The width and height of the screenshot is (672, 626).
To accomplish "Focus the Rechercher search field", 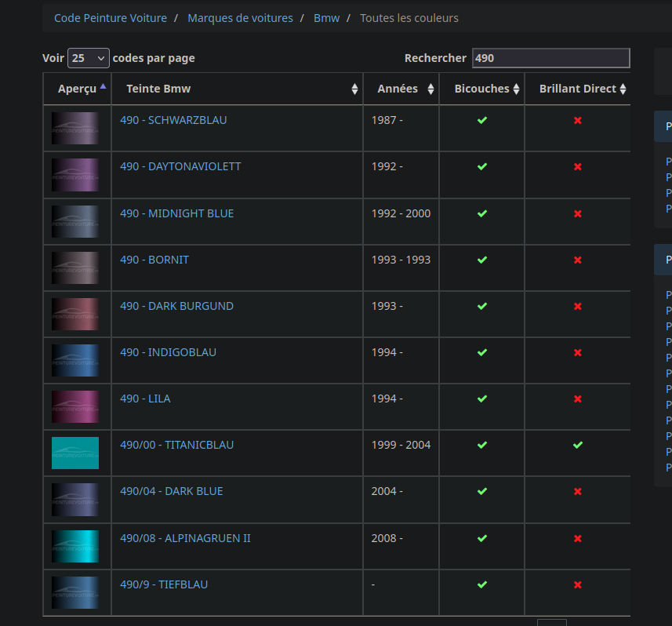I will 551,58.
